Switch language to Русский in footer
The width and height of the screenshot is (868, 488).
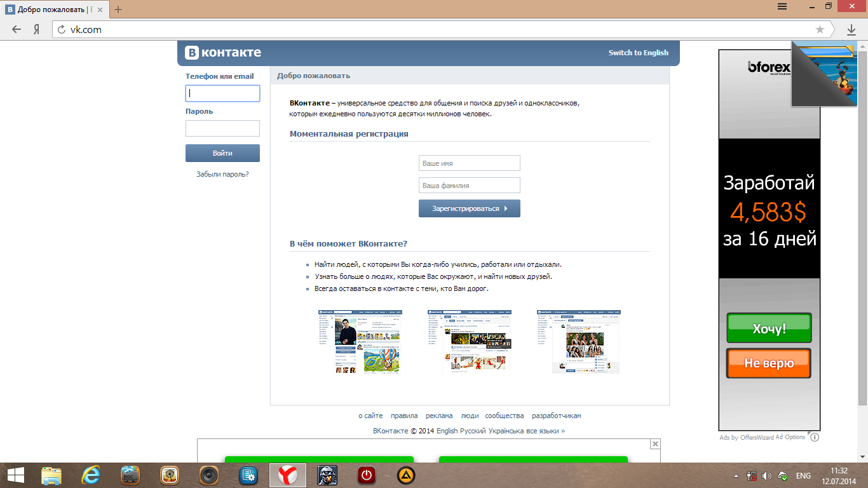pyautogui.click(x=473, y=431)
